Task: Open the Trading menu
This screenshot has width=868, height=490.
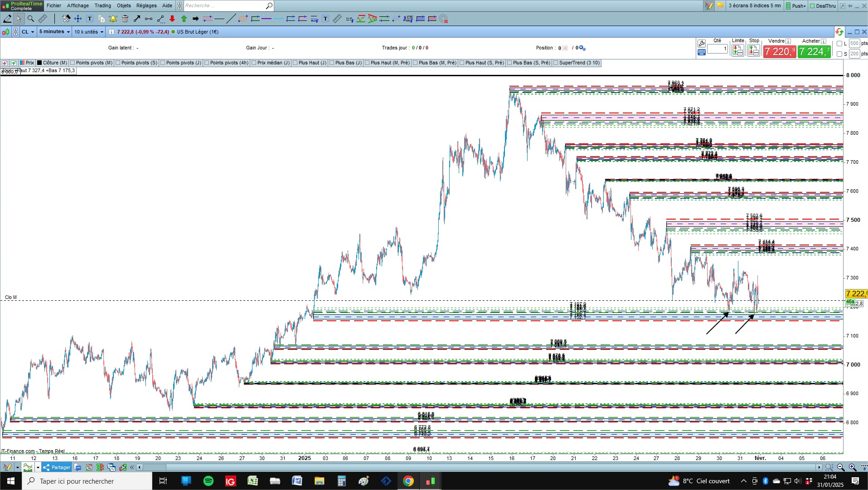Action: click(102, 5)
